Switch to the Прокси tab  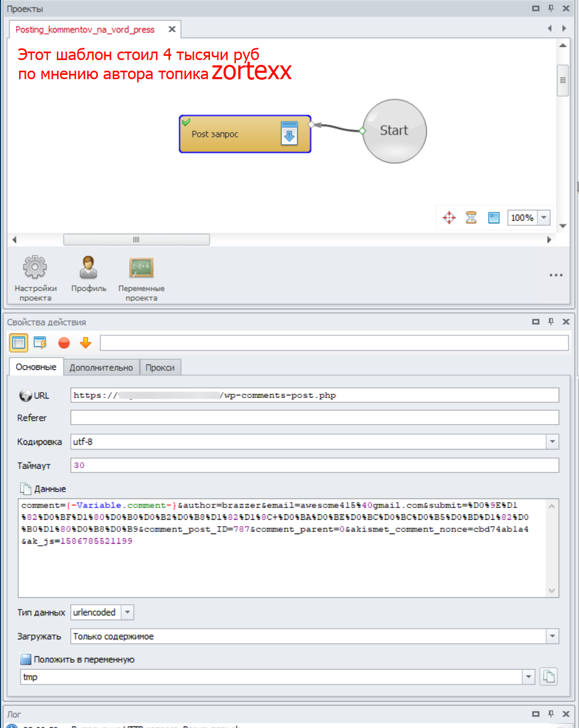[x=160, y=368]
